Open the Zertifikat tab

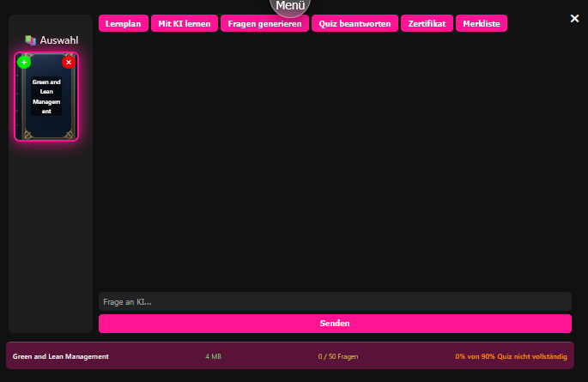(427, 24)
